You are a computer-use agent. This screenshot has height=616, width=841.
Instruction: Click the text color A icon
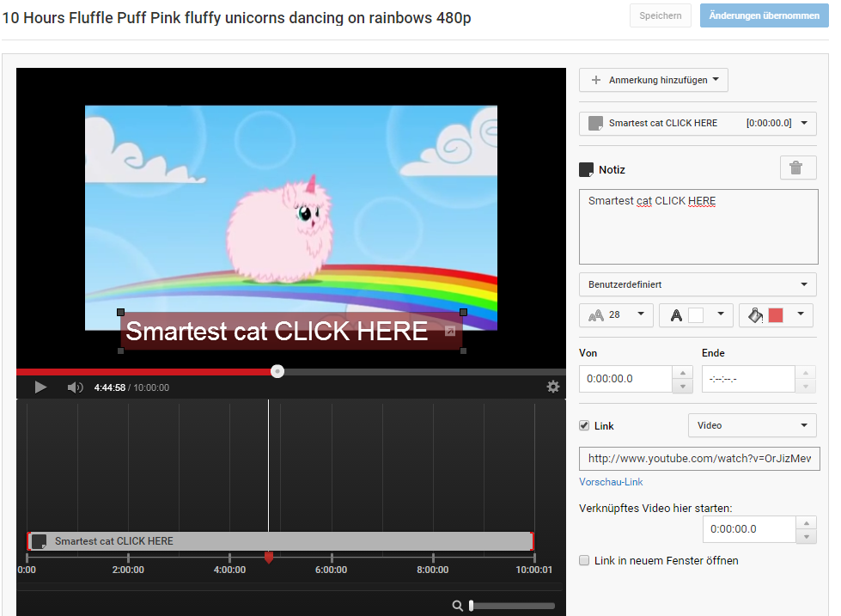676,315
